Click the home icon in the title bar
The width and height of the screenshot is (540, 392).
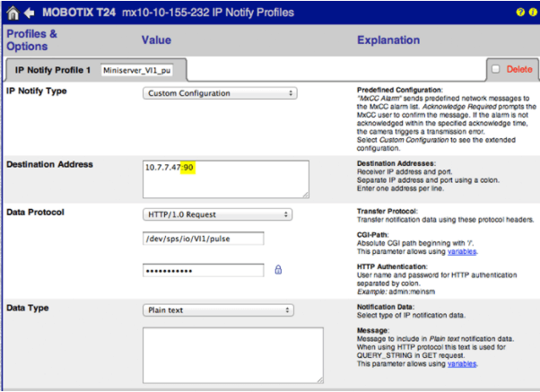pyautogui.click(x=12, y=13)
